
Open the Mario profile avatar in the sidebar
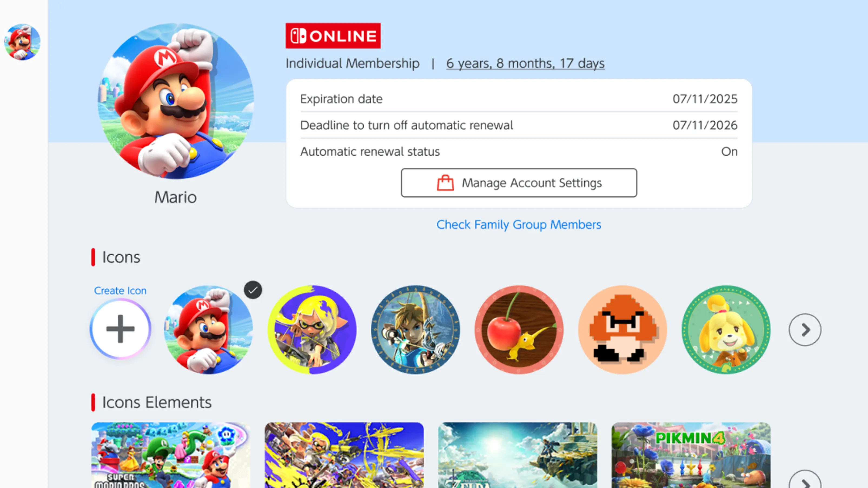(x=22, y=42)
